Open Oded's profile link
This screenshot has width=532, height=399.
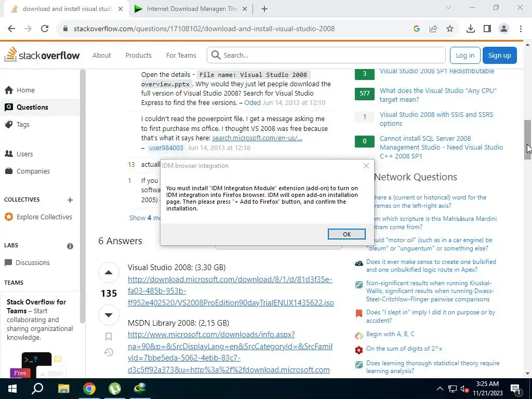252,102
